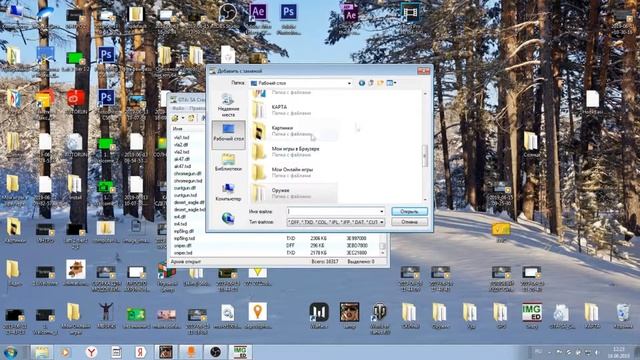Select ak47.dff in archive list
This screenshot has width=640, height=360.
tap(182, 159)
